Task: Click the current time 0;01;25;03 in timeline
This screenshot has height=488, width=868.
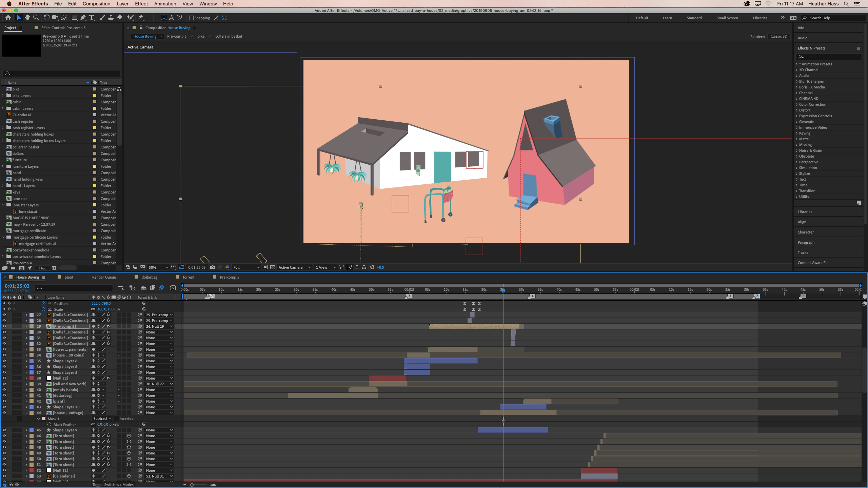Action: tap(17, 286)
